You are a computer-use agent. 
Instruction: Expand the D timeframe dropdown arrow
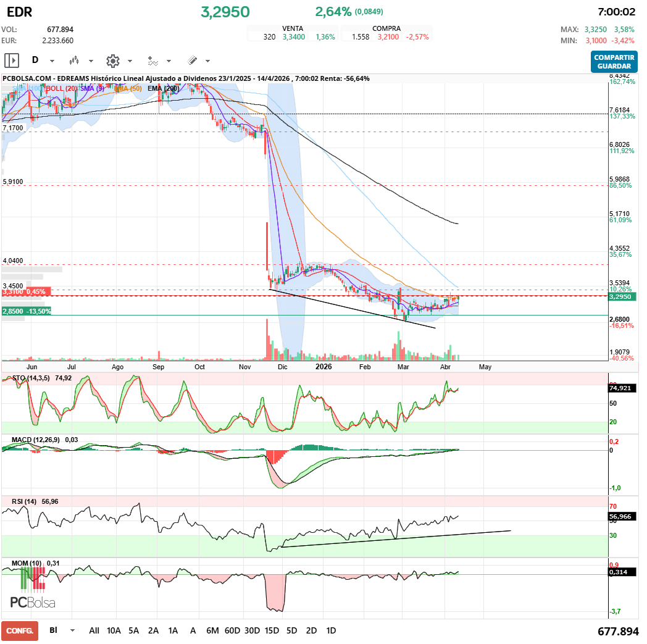click(x=52, y=61)
